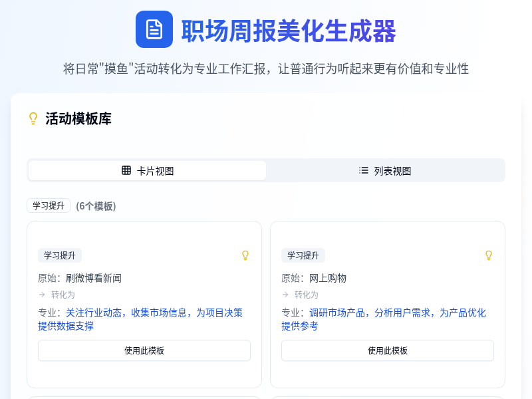
Task: Click the text 原始: 刷微博看新闻
Action: point(80,278)
